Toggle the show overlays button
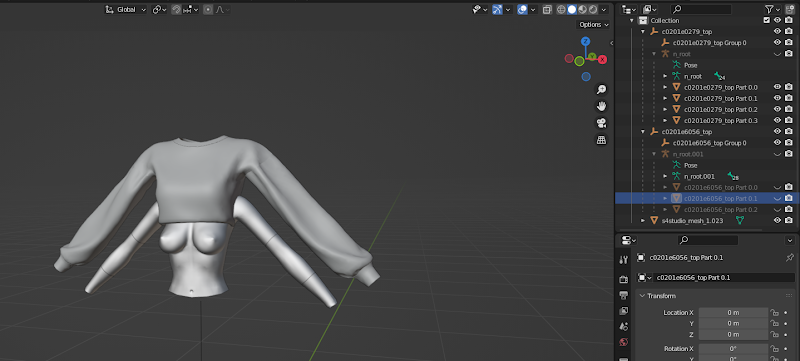 (x=522, y=9)
